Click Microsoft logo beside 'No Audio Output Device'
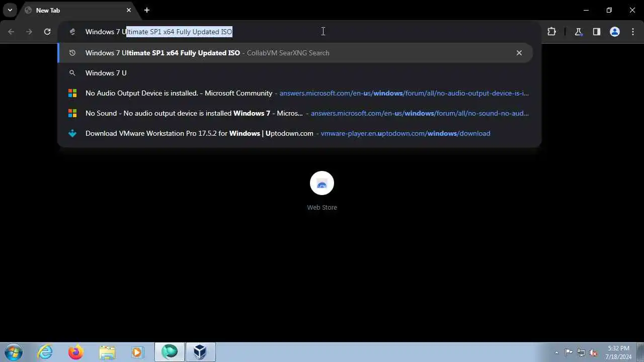 click(72, 93)
